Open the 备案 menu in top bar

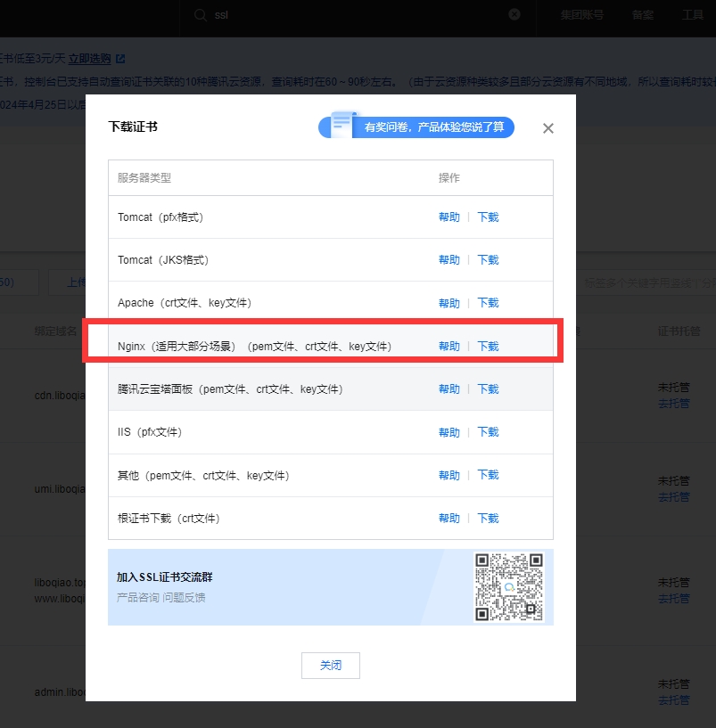tap(642, 15)
